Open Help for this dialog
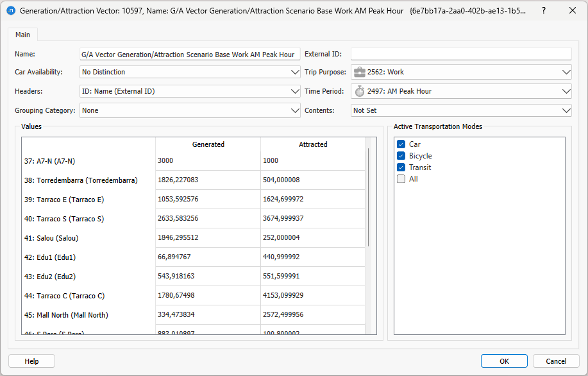588x376 pixels. click(31, 361)
